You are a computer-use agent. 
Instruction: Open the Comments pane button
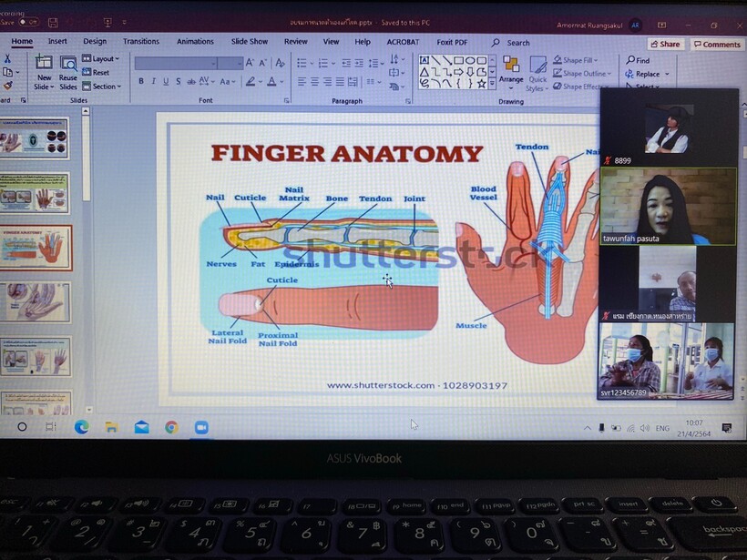(x=717, y=44)
